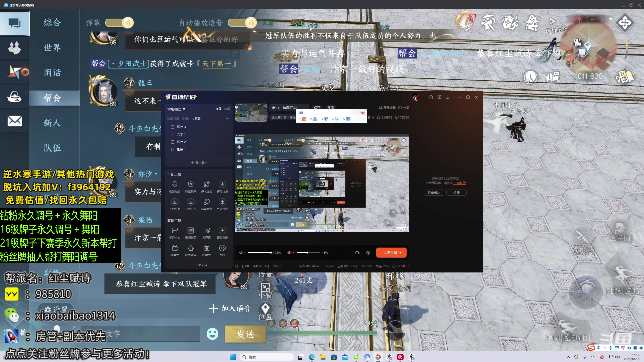
Task: Click game minimap move arrows icon
Action: (x=625, y=23)
